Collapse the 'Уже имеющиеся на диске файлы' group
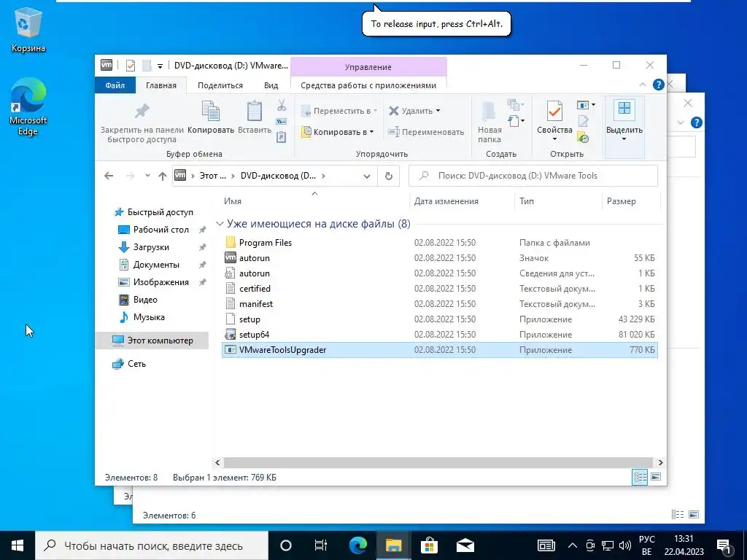This screenshot has width=747, height=560. 220,224
